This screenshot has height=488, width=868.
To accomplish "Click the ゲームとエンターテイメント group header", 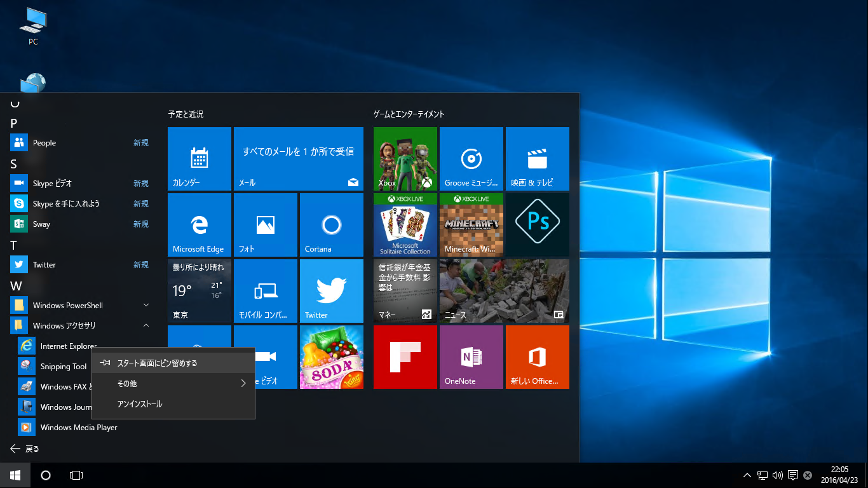I will pos(409,114).
